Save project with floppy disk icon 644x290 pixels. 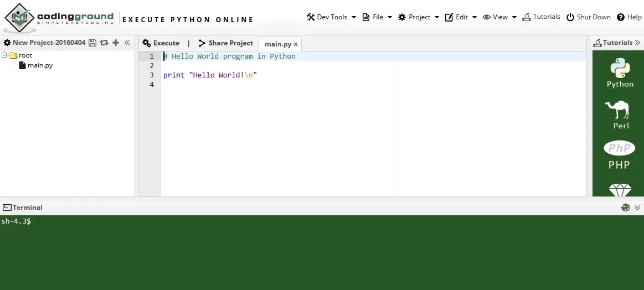(92, 43)
